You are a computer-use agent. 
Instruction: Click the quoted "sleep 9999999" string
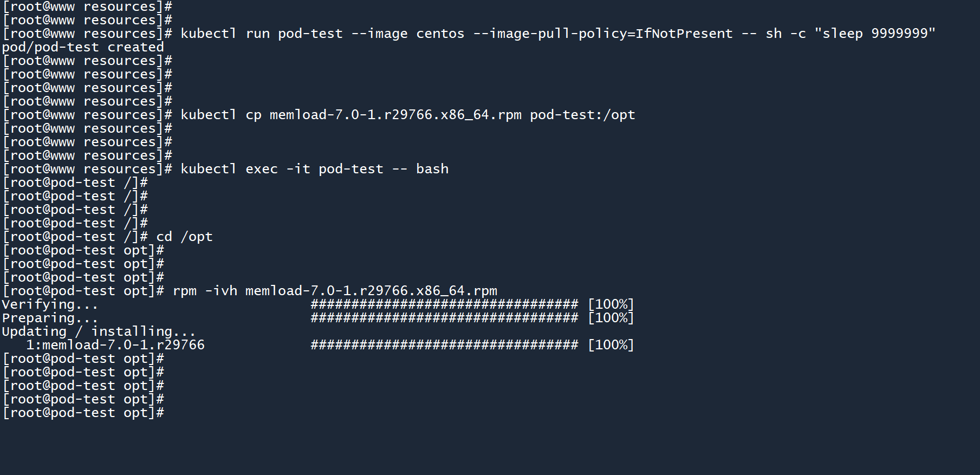[x=875, y=34]
